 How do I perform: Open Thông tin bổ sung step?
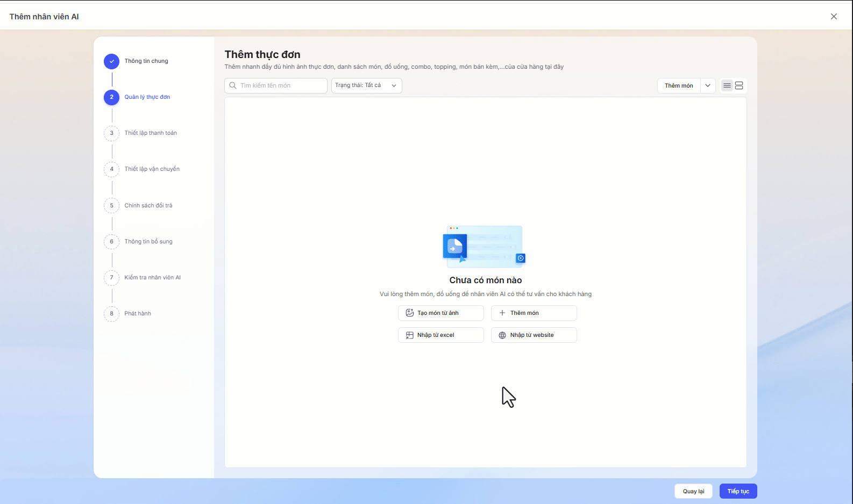coord(148,242)
